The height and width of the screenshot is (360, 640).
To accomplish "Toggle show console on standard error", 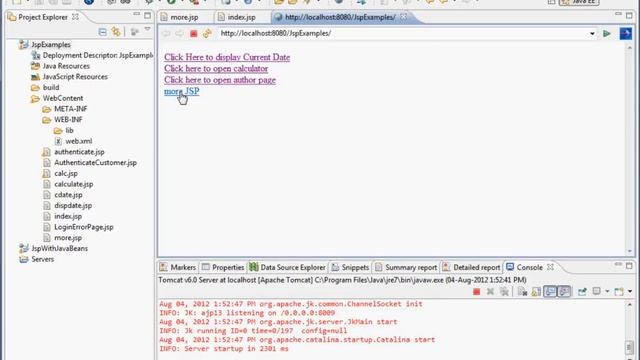I will click(564, 291).
